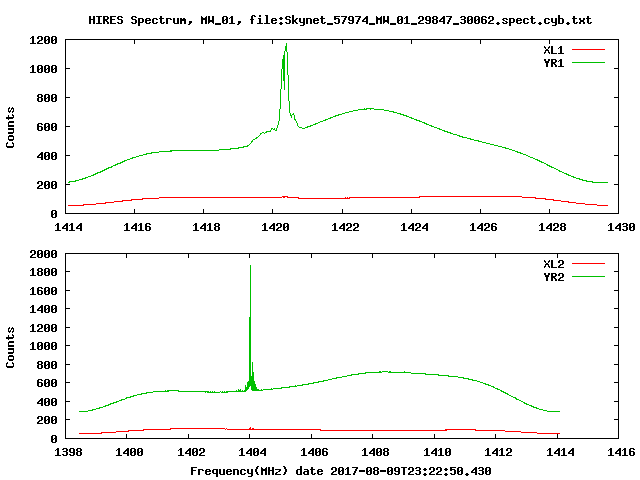Click the 1426 frequency tick label
Viewport: 640px width, 480px height.
[x=483, y=227]
